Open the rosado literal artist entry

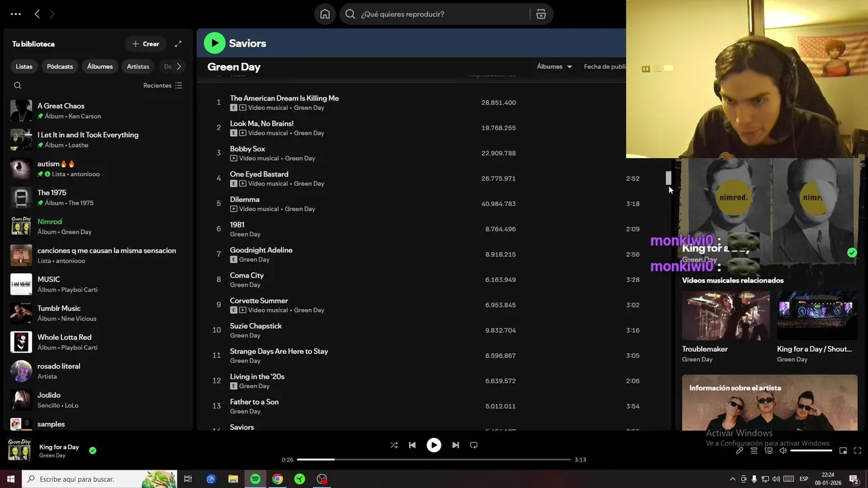point(97,371)
